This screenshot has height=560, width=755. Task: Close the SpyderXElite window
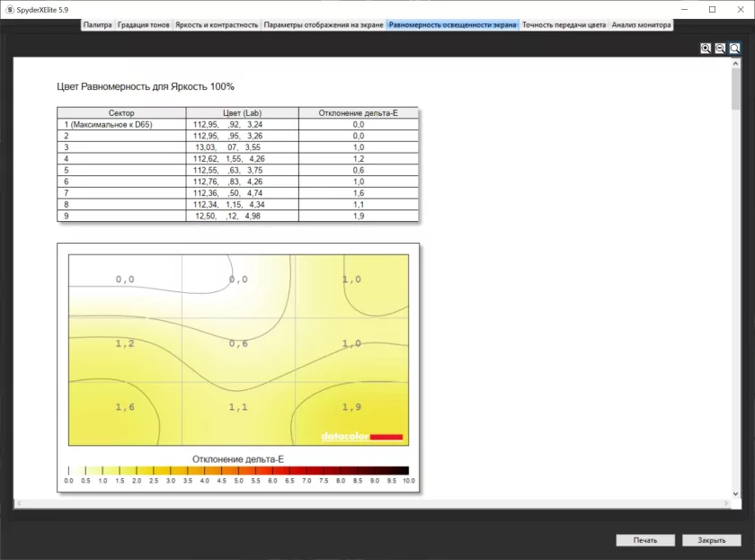point(741,10)
